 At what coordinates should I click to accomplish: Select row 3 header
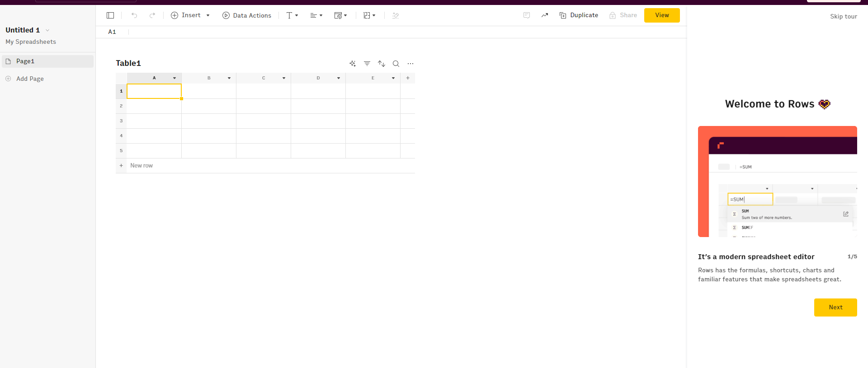[x=121, y=121]
